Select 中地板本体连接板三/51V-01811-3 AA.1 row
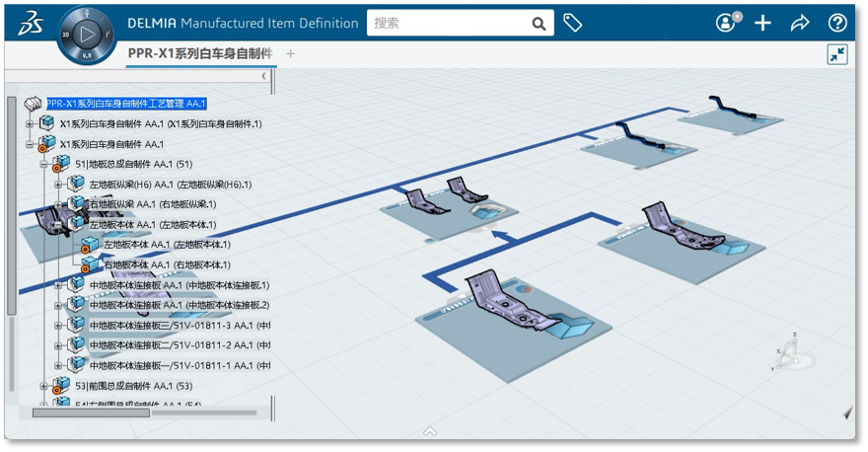This screenshot has width=868, height=452. (x=180, y=325)
